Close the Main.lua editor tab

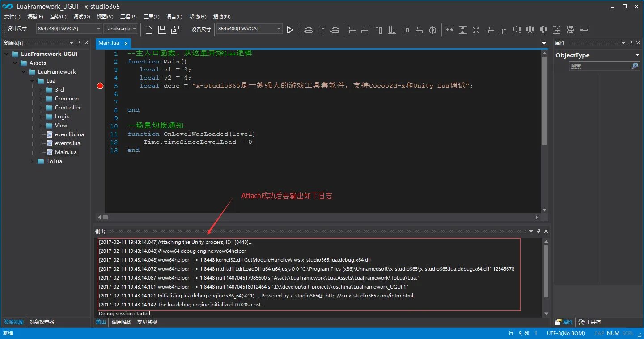(x=126, y=43)
